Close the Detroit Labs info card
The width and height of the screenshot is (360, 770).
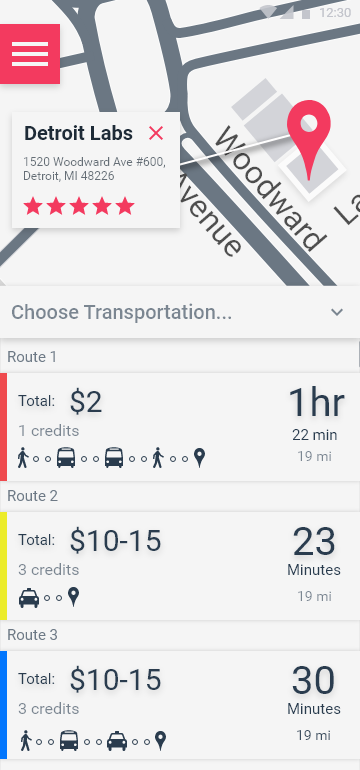156,133
